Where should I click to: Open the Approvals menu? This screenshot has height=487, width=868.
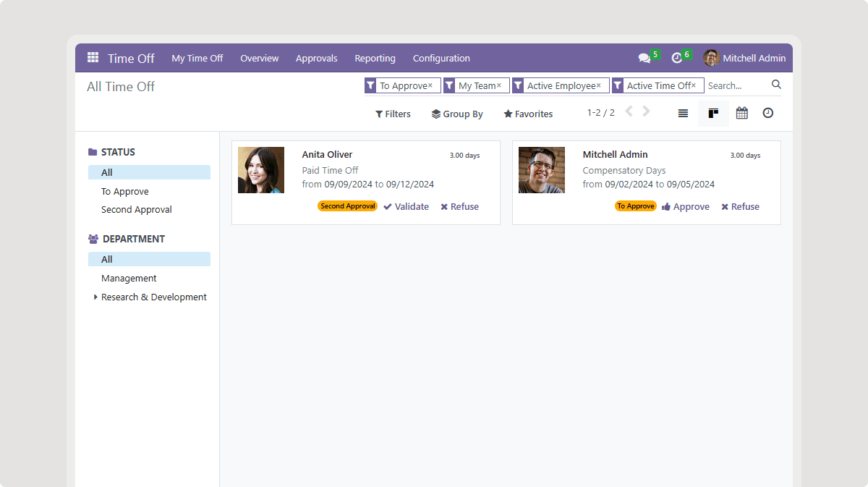click(x=316, y=59)
